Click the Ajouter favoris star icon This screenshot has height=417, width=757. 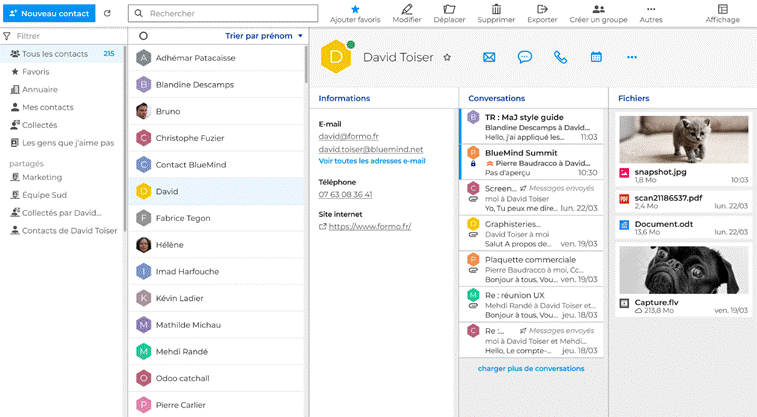[x=355, y=9]
